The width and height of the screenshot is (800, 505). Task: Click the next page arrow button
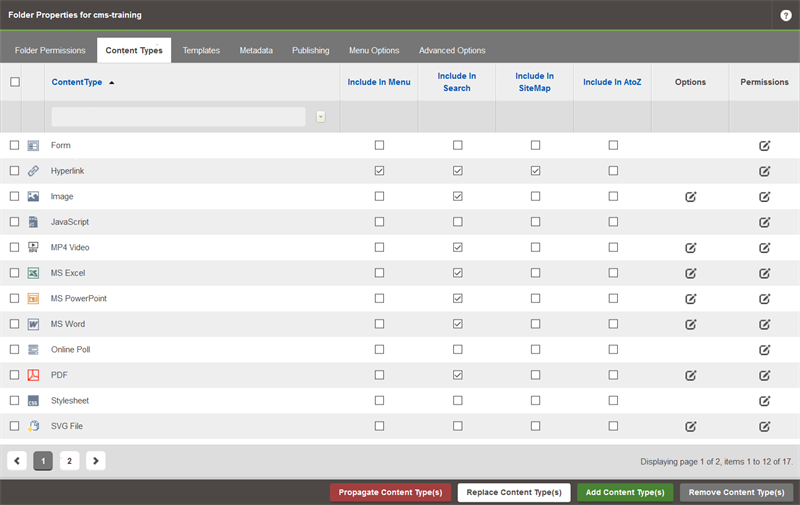95,461
